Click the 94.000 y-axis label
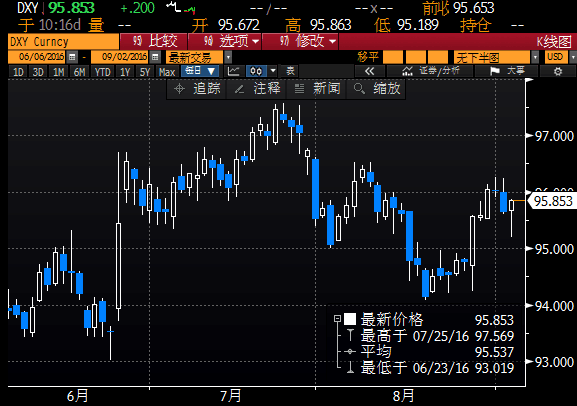 554,306
